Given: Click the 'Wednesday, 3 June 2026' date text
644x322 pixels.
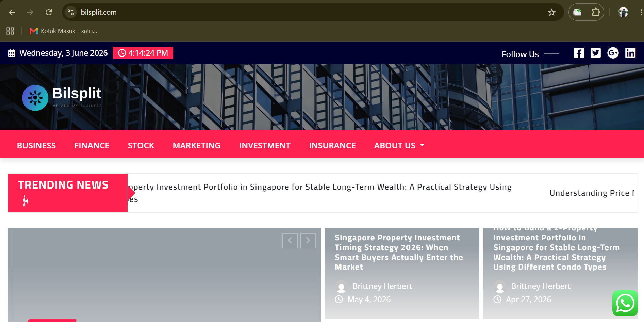Looking at the screenshot, I should click(x=63, y=53).
